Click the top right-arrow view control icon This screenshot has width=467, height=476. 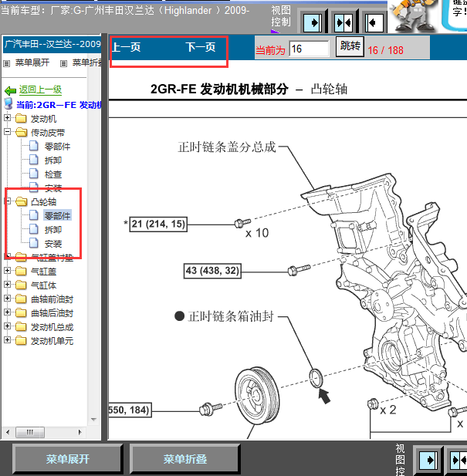[x=313, y=22]
